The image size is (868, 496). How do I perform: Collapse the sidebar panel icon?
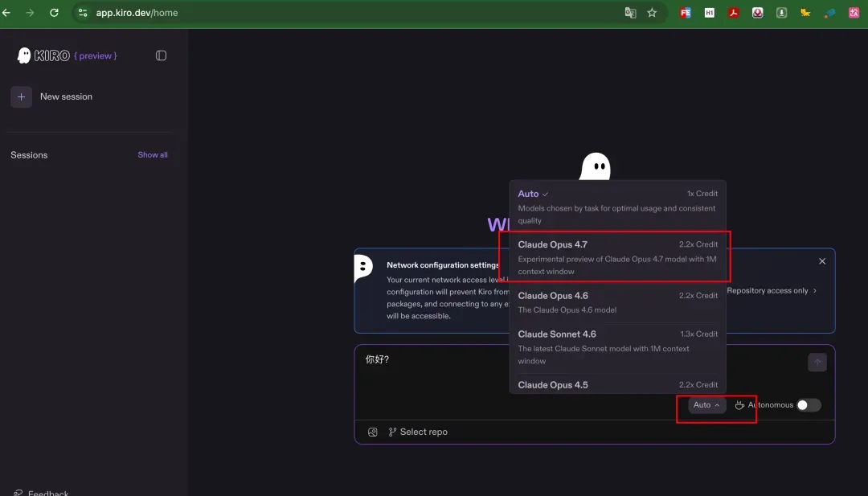click(x=161, y=55)
